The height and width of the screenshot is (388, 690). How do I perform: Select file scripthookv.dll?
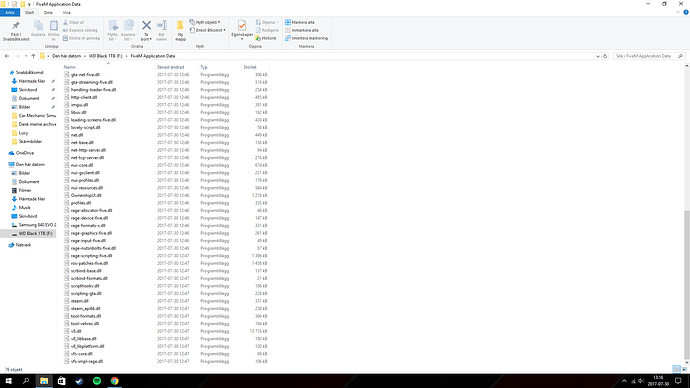84,286
